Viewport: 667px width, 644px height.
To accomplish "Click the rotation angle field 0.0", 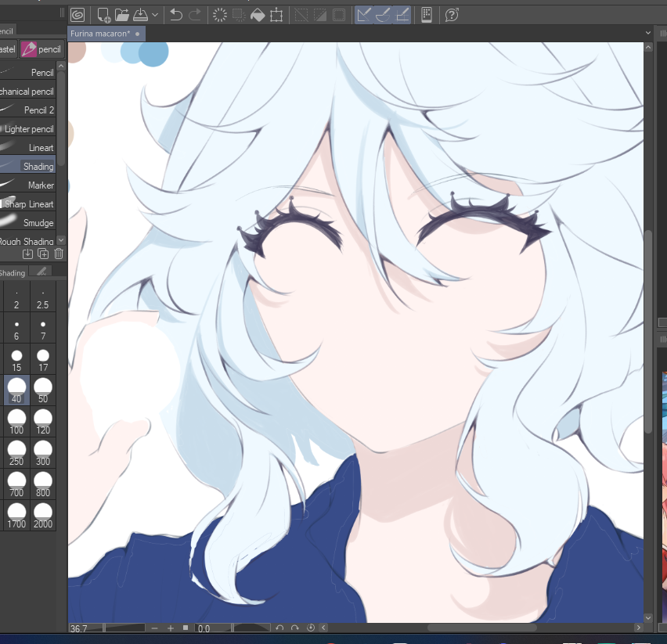I will click(x=213, y=628).
